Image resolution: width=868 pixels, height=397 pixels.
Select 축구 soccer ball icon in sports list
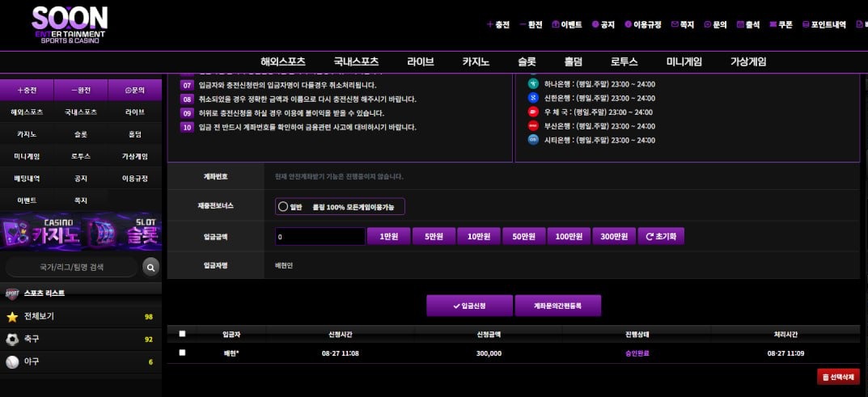pos(12,340)
